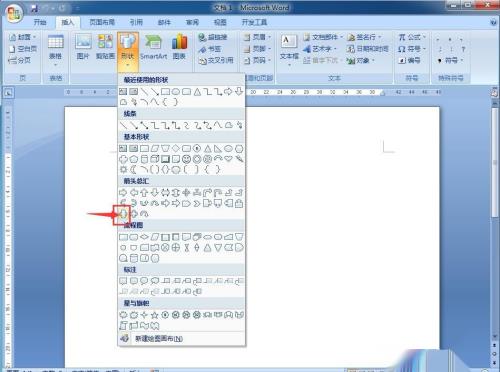This screenshot has height=372, width=500.
Task: Open the 页面布局 Page Layout tab
Action: pos(102,22)
